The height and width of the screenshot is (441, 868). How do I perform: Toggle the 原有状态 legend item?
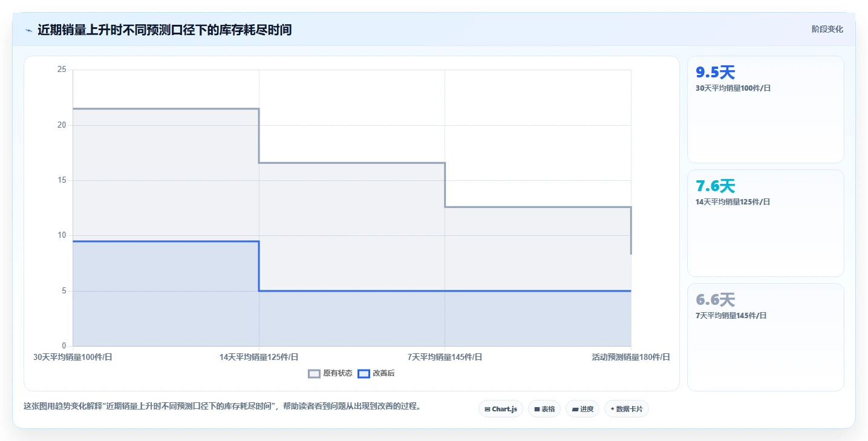pos(330,373)
